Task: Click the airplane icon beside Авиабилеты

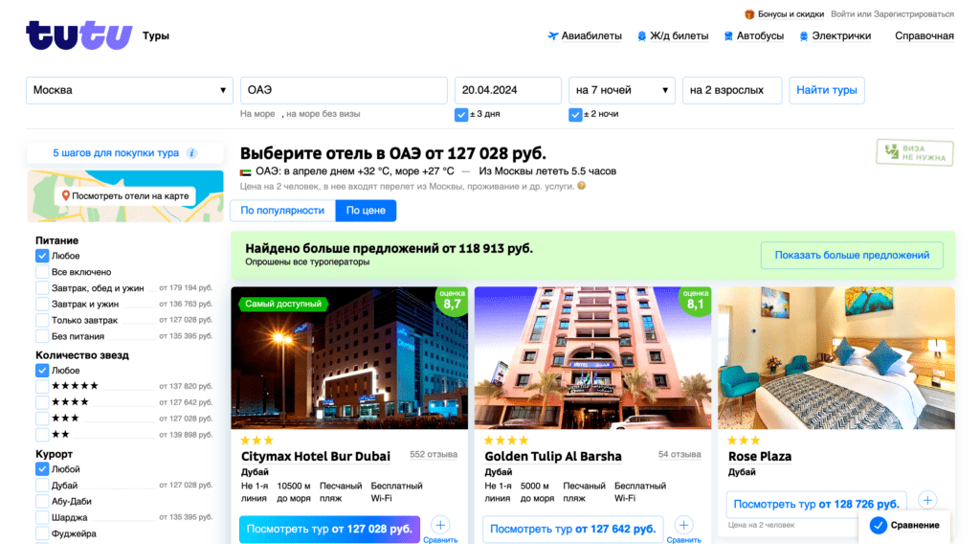Action: 552,36
